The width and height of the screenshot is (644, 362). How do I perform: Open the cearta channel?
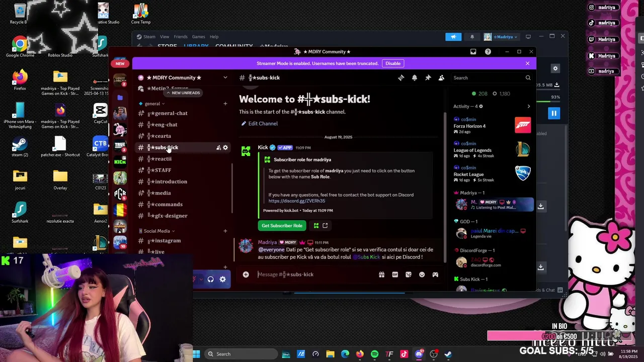(183, 136)
